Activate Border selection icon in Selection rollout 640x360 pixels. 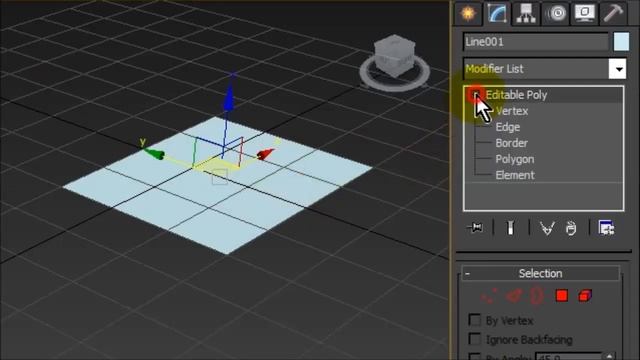pyautogui.click(x=537, y=296)
